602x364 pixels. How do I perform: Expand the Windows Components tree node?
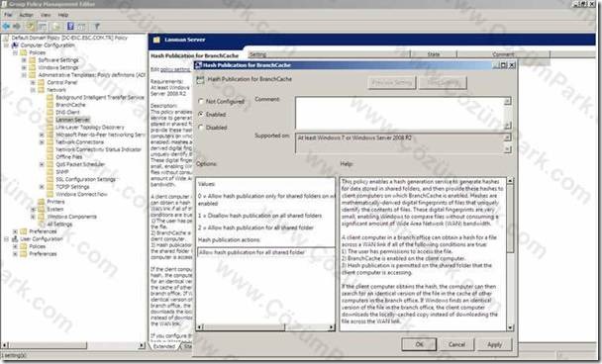pos(33,217)
